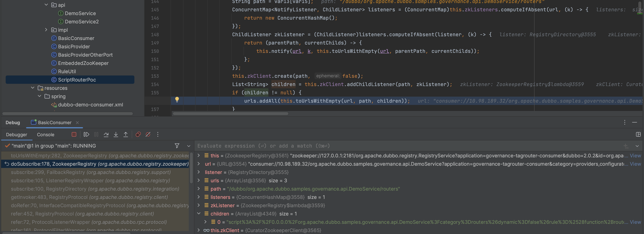The height and width of the screenshot is (234, 644).
Task: Click the thread filter icon
Action: (177, 146)
